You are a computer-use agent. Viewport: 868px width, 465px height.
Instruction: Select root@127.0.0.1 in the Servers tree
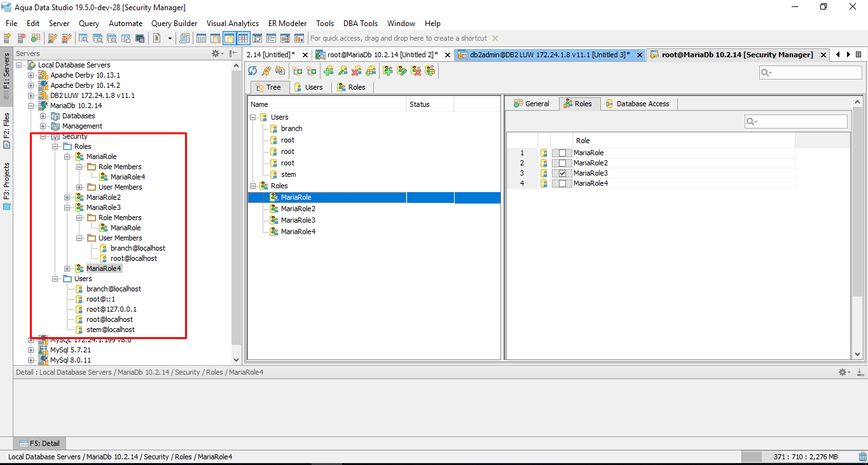pyautogui.click(x=111, y=309)
